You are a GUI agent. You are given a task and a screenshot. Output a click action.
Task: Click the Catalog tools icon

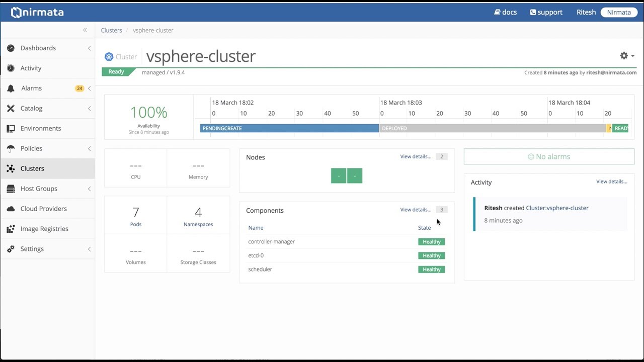tap(11, 109)
